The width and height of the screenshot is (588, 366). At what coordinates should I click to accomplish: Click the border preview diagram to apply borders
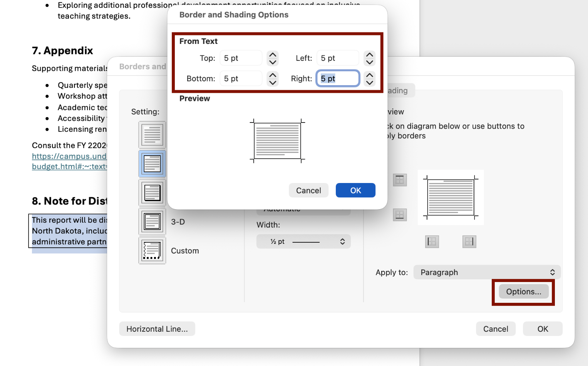(451, 197)
